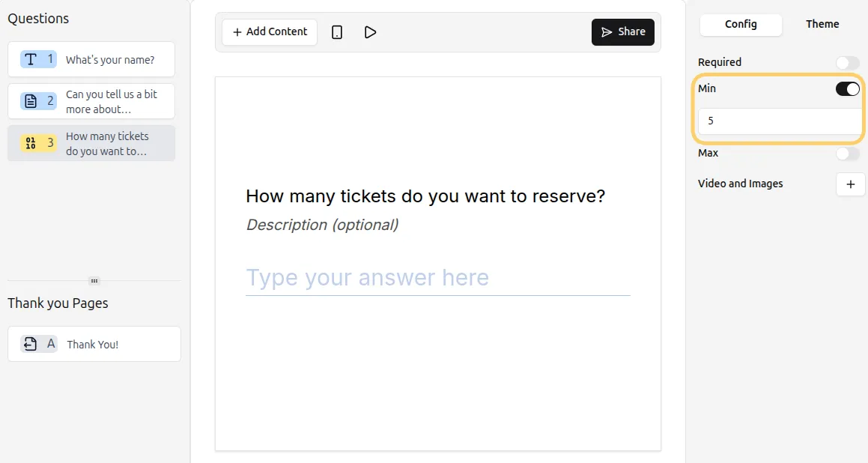This screenshot has width=868, height=463.
Task: Enable the Max toggle
Action: pyautogui.click(x=848, y=154)
